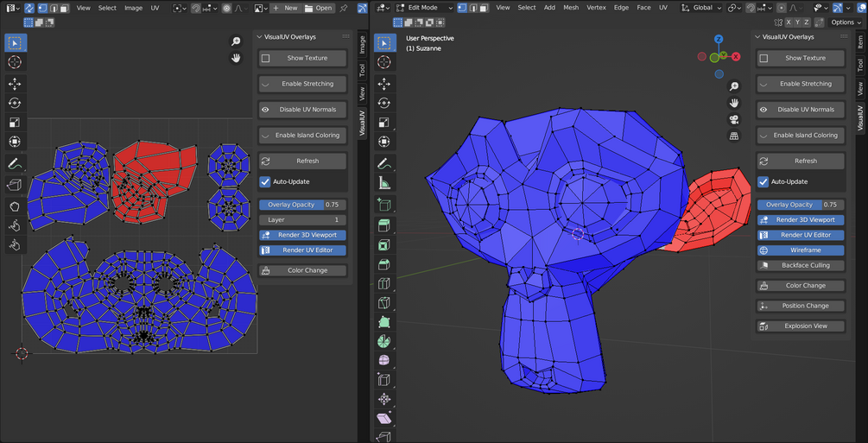Open the editor type dropdown in UV editor
The image size is (868, 443).
(13, 8)
